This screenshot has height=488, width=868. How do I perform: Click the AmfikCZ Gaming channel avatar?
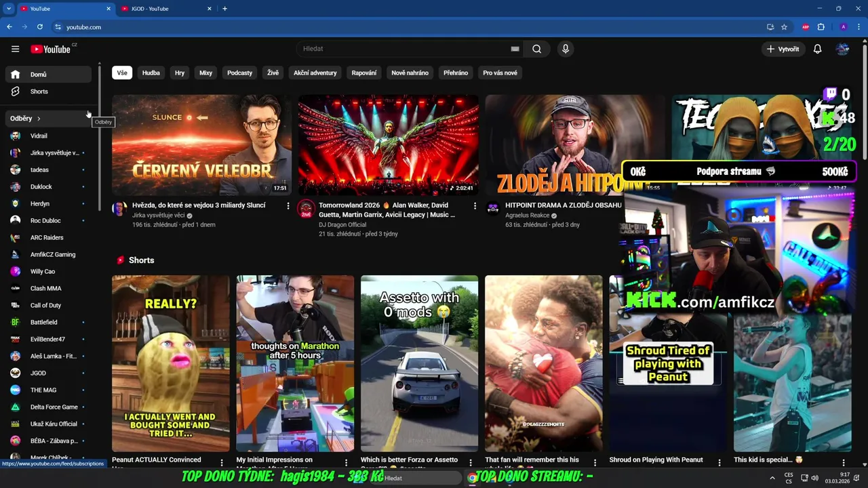tap(15, 254)
